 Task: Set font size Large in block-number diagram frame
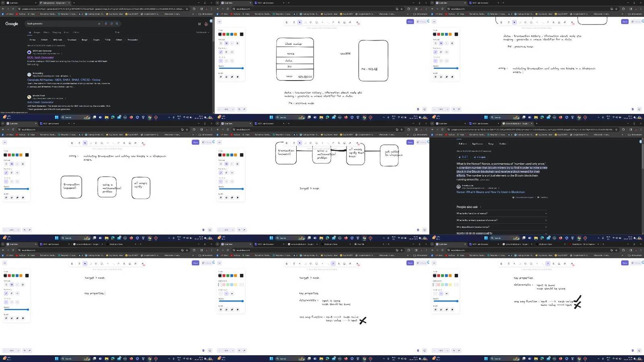(x=232, y=43)
